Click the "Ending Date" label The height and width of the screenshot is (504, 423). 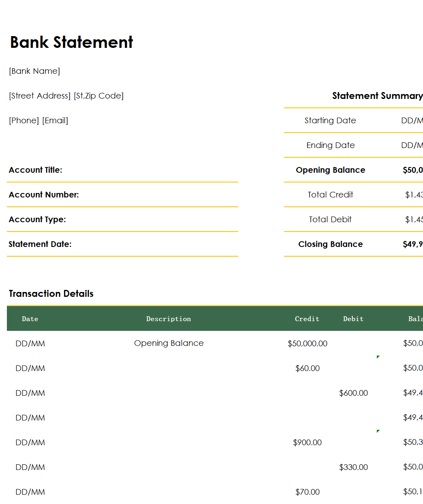pos(331,145)
